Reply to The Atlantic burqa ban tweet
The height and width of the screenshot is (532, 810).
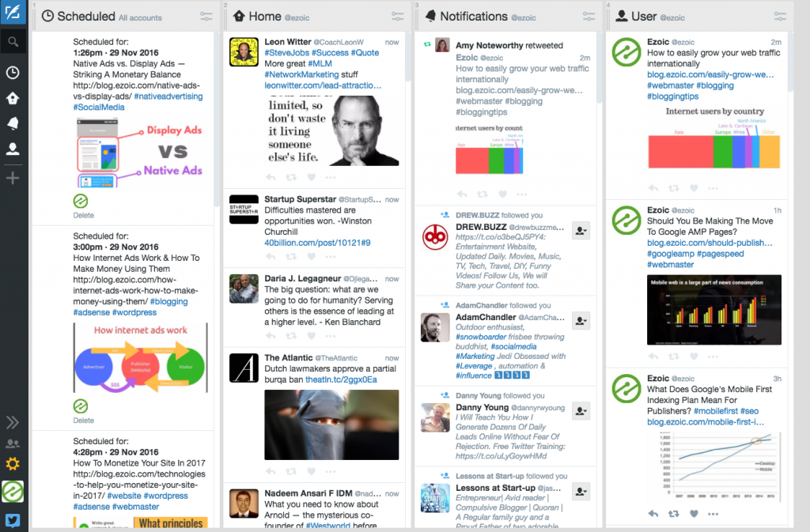tap(271, 471)
